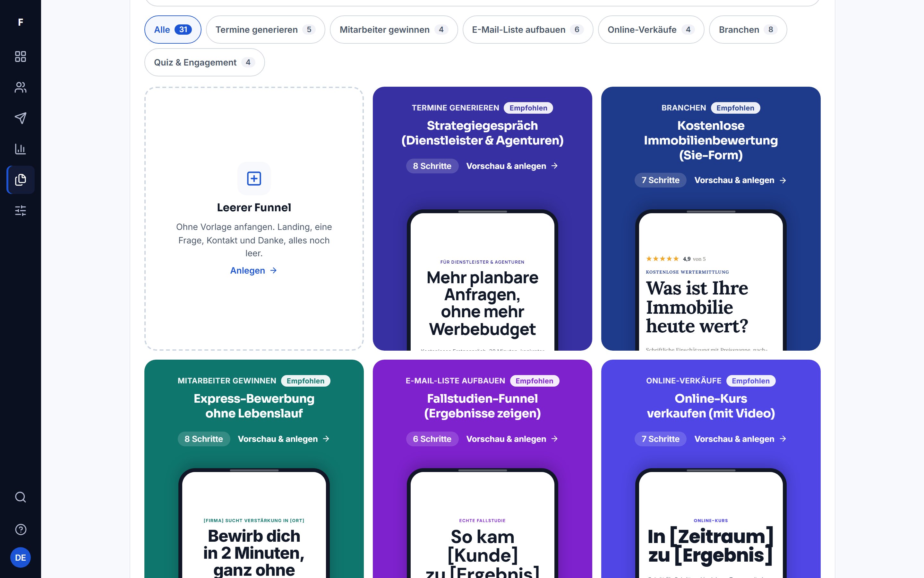This screenshot has width=924, height=578.
Task: Click the search magnifier icon in sidebar
Action: (x=20, y=497)
